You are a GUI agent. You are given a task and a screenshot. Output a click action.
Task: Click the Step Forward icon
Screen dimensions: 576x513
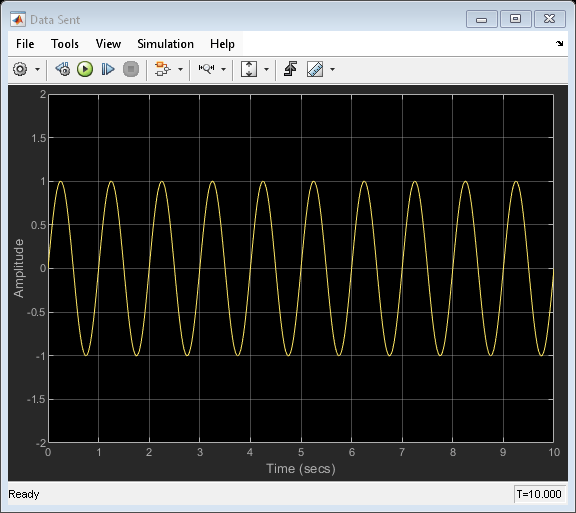(x=108, y=69)
